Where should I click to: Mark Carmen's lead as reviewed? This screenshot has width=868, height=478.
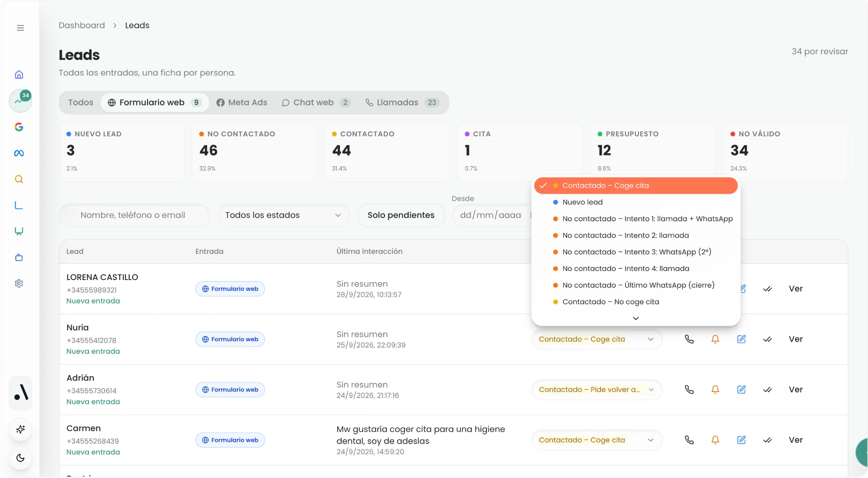(767, 440)
